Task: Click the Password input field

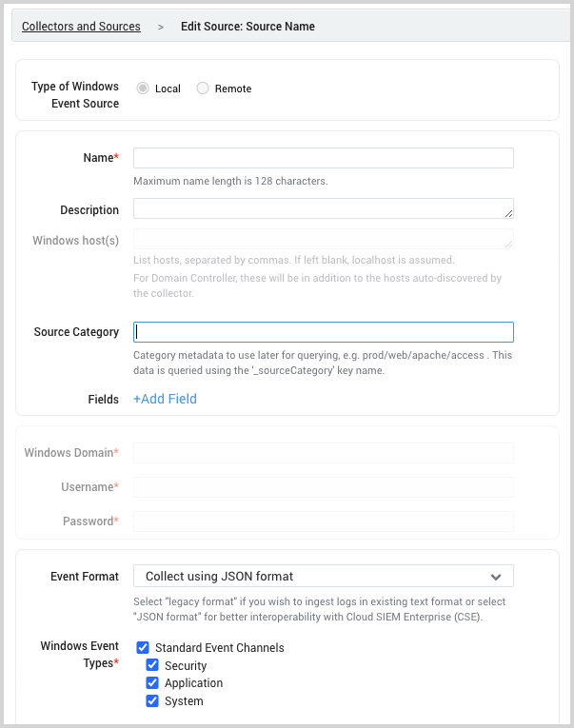Action: point(324,521)
